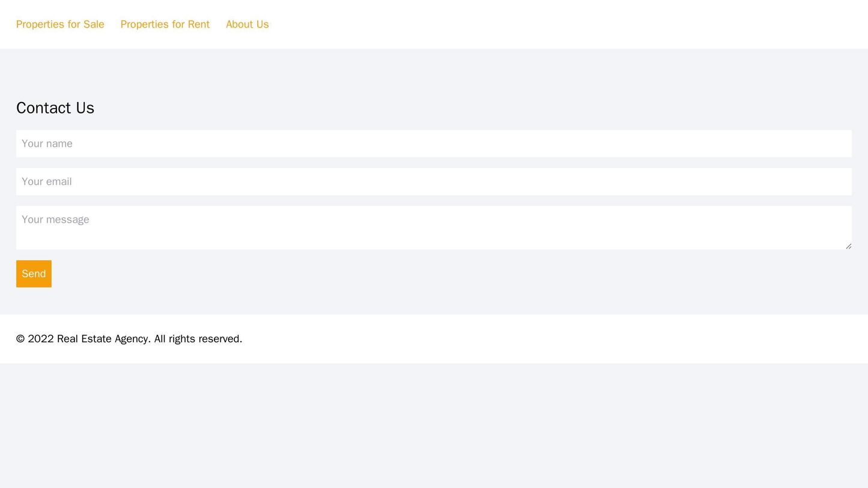Focus the Your email input
868x488 pixels.
433,181
